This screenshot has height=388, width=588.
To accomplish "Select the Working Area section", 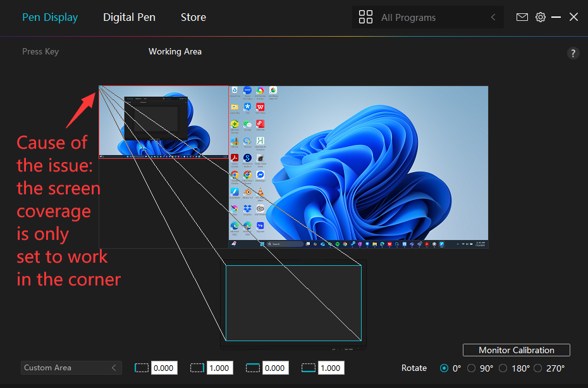I will pos(175,51).
